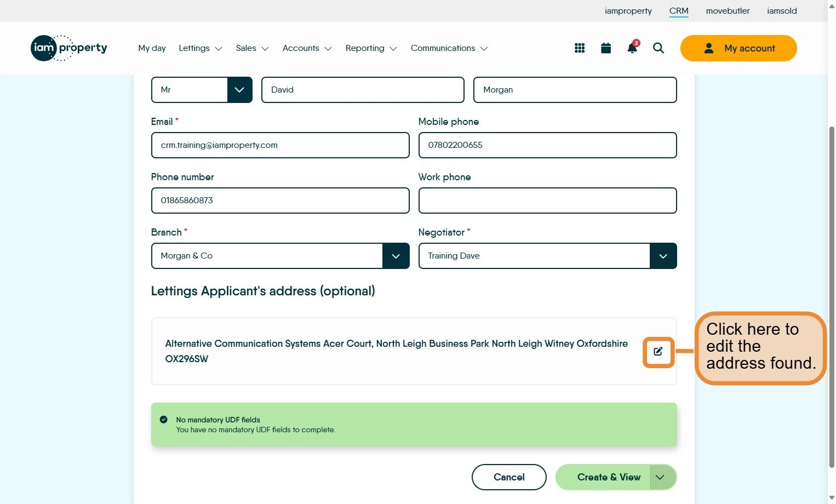836x504 pixels.
Task: Click the My account button
Action: (x=738, y=48)
